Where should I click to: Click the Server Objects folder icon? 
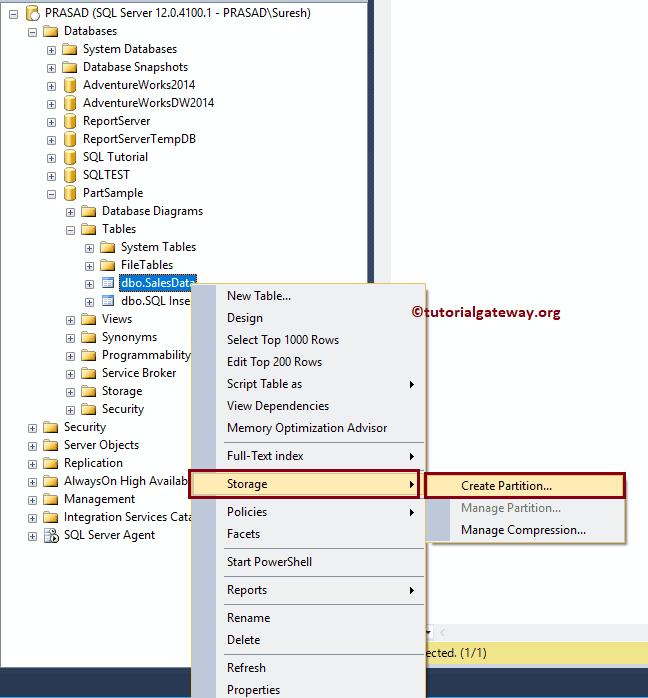[50, 445]
